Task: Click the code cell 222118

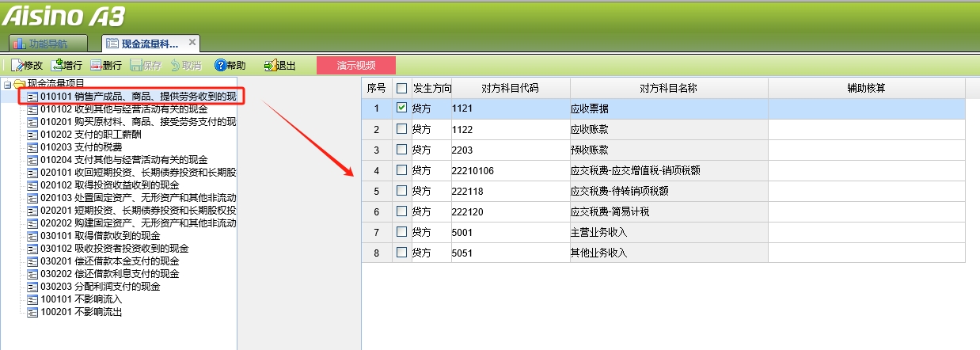Action: coord(510,191)
